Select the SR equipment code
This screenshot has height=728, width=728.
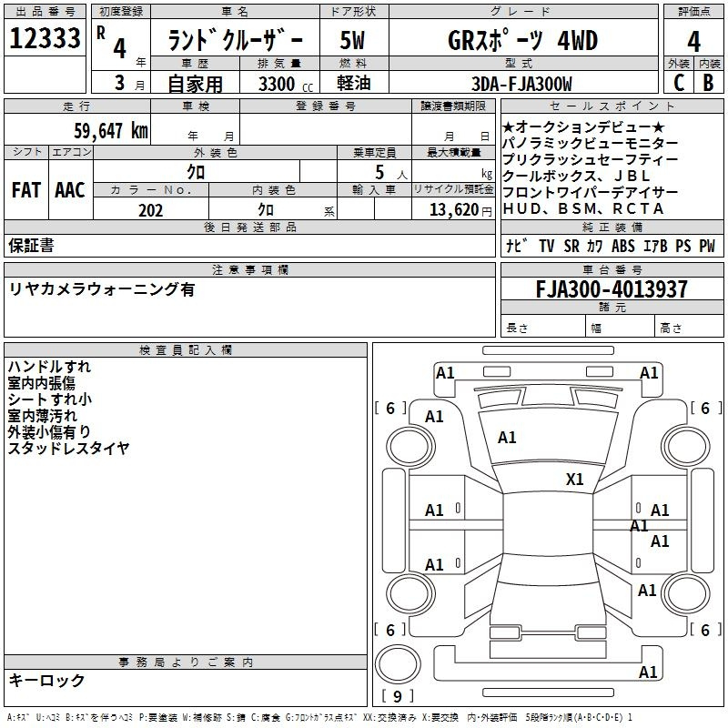[571, 246]
